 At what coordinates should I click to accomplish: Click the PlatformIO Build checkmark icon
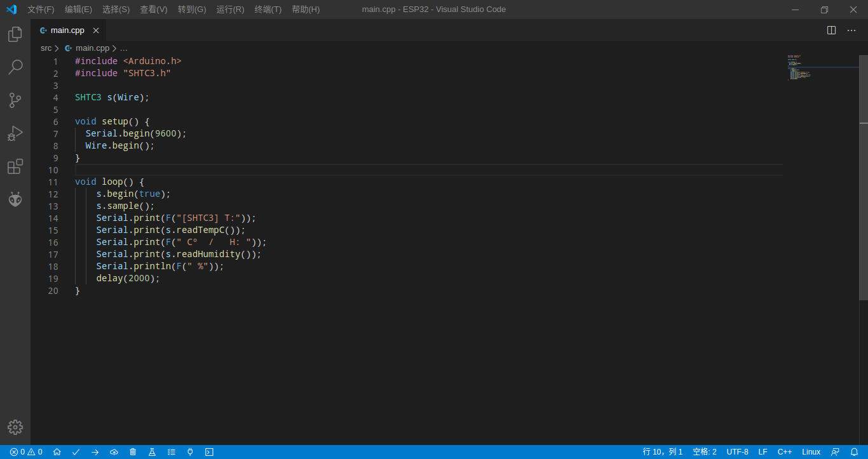pyautogui.click(x=76, y=452)
